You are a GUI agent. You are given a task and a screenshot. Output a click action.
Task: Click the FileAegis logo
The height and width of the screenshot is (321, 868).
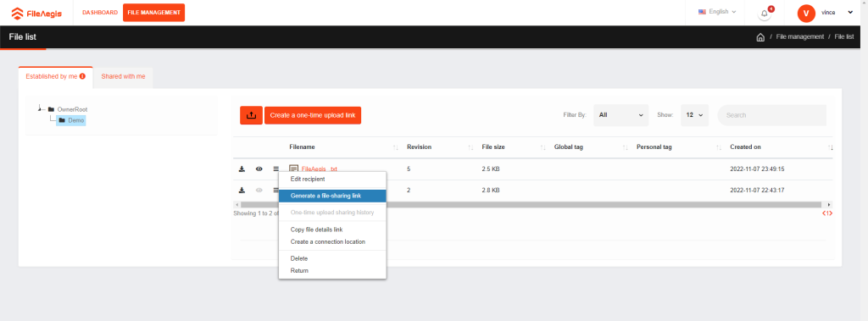click(x=36, y=13)
